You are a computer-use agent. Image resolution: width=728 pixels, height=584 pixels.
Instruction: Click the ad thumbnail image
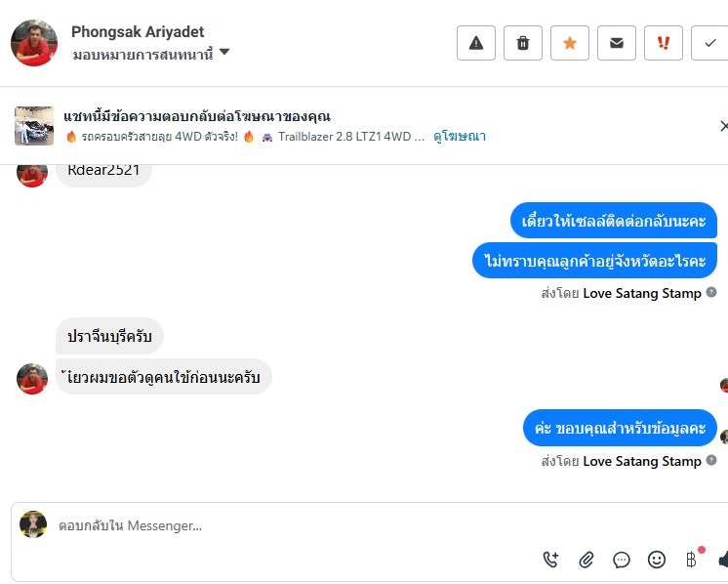click(34, 126)
